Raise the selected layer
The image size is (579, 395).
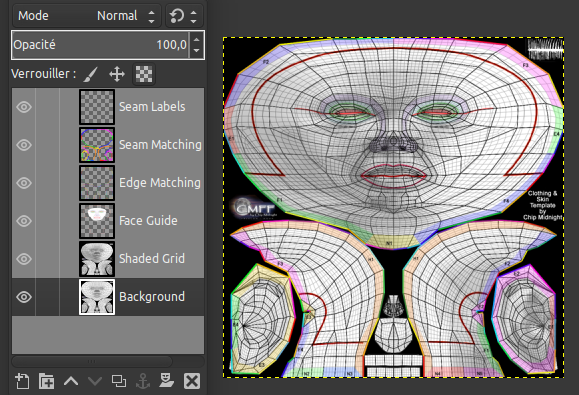[71, 381]
